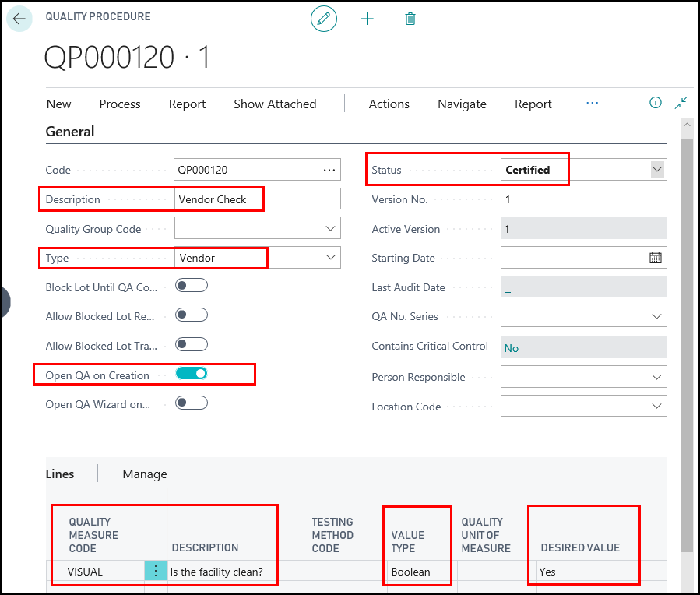Viewport: 700px width, 595px height.
Task: Disable the Open QA on Creation toggle
Action: coord(192,374)
